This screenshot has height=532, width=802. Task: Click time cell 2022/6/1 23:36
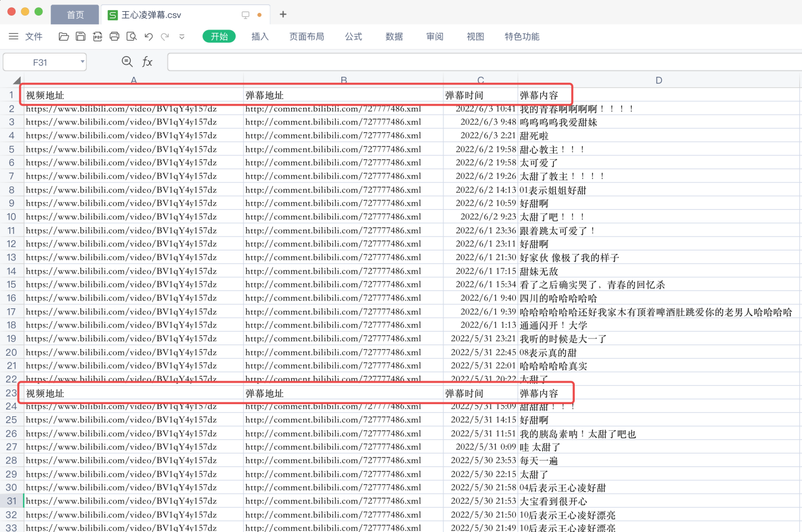(481, 230)
